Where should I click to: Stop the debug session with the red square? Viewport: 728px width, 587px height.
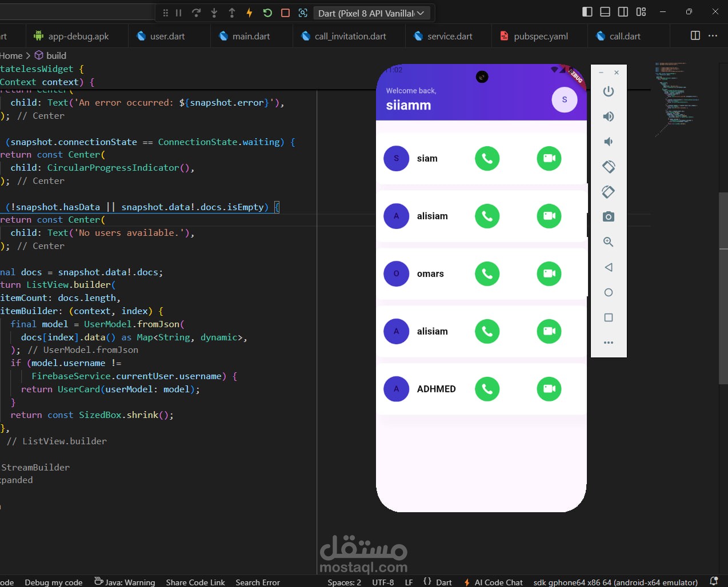click(285, 13)
